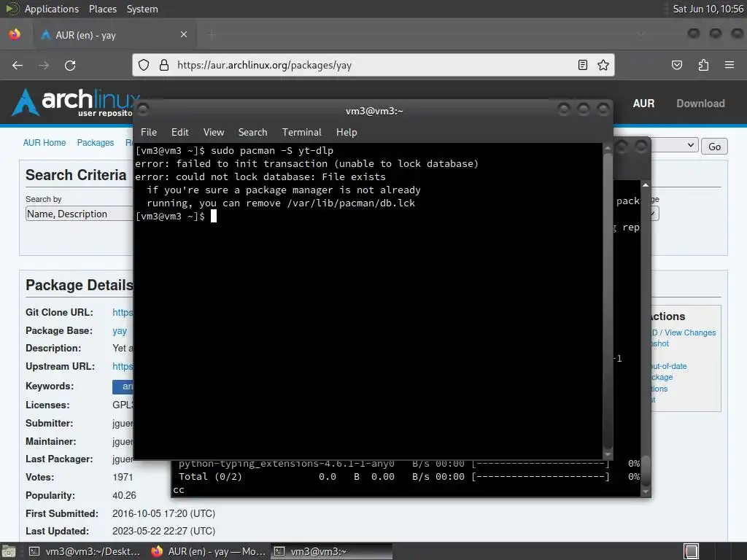Bookmark this page with the star icon
Viewport: 747px width, 560px height.
603,65
